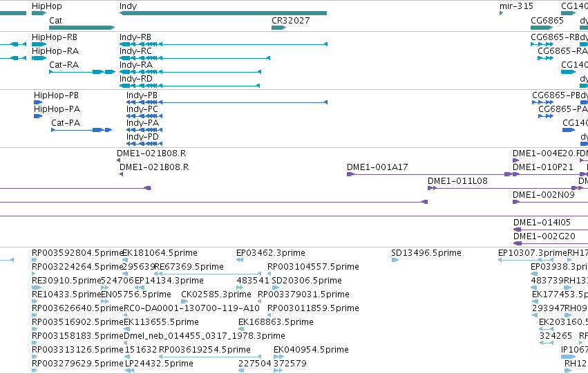Click EST RP003313126.5prime

point(77,350)
